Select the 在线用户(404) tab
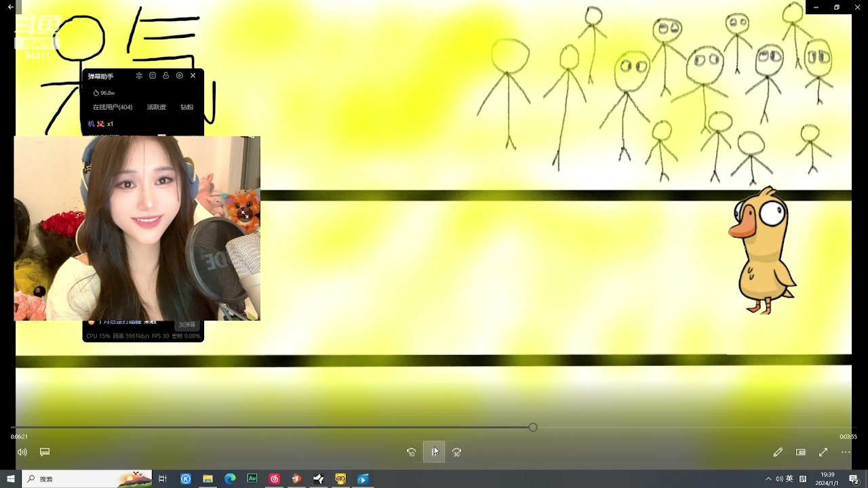Image resolution: width=868 pixels, height=488 pixels. 113,107
